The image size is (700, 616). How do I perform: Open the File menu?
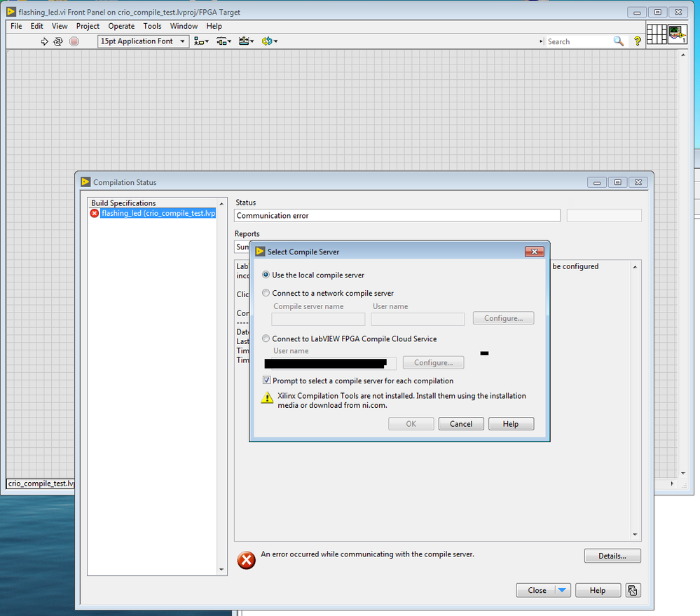pos(16,27)
